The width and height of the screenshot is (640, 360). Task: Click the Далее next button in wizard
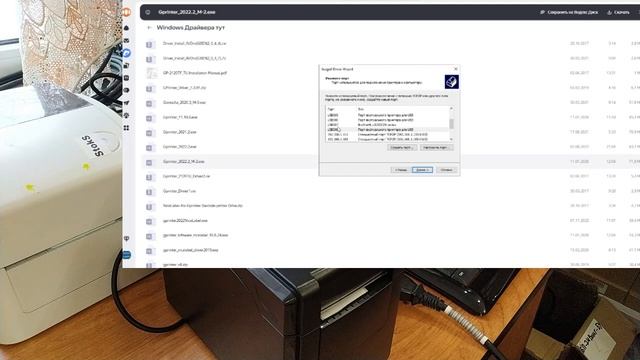(x=422, y=170)
